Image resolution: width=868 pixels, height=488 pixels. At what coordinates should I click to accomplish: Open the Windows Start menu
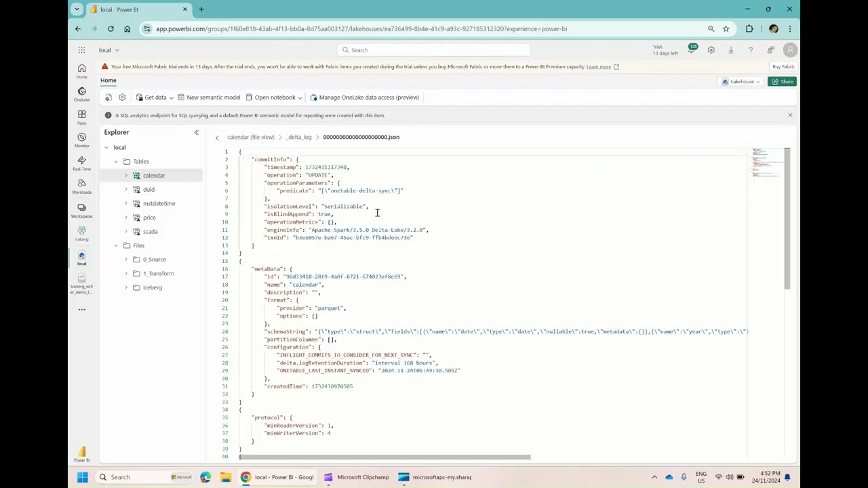click(x=82, y=477)
